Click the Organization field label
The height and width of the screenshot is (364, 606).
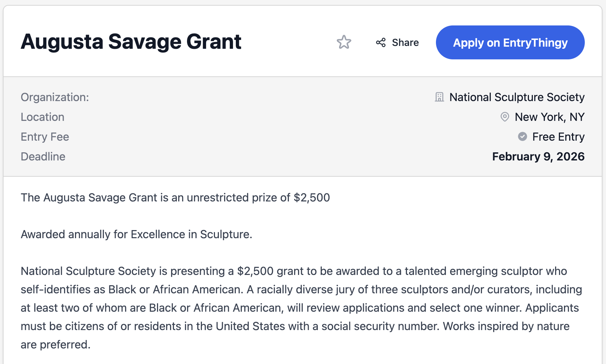(55, 97)
